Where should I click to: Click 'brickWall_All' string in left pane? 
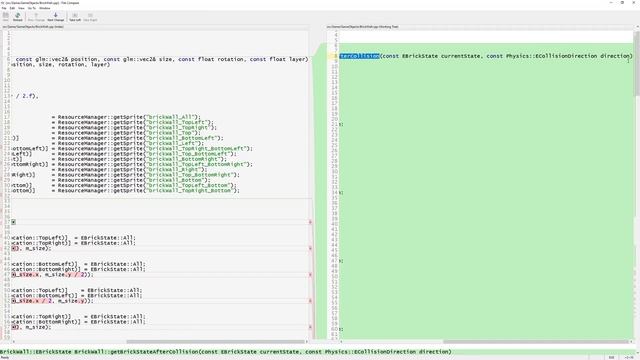click(x=171, y=117)
